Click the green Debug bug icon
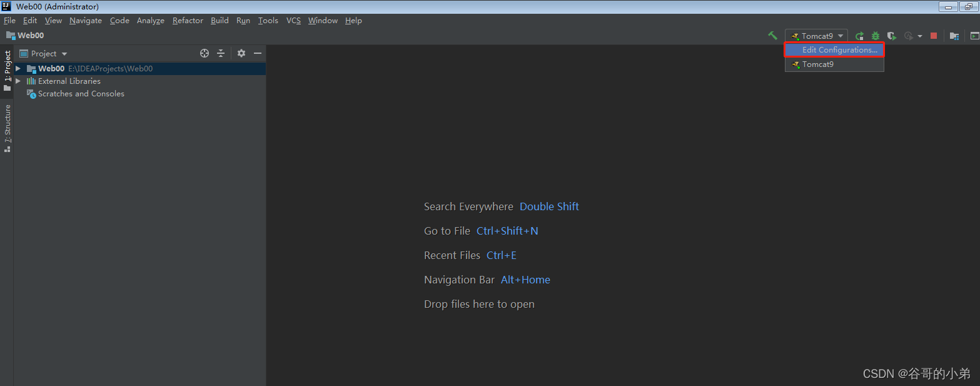The width and height of the screenshot is (980, 386). tap(876, 36)
